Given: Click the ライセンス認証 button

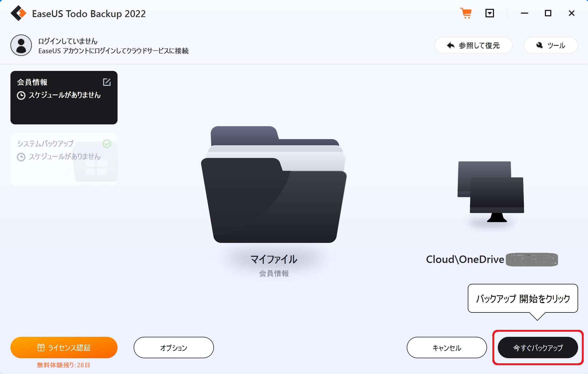Looking at the screenshot, I should [64, 348].
